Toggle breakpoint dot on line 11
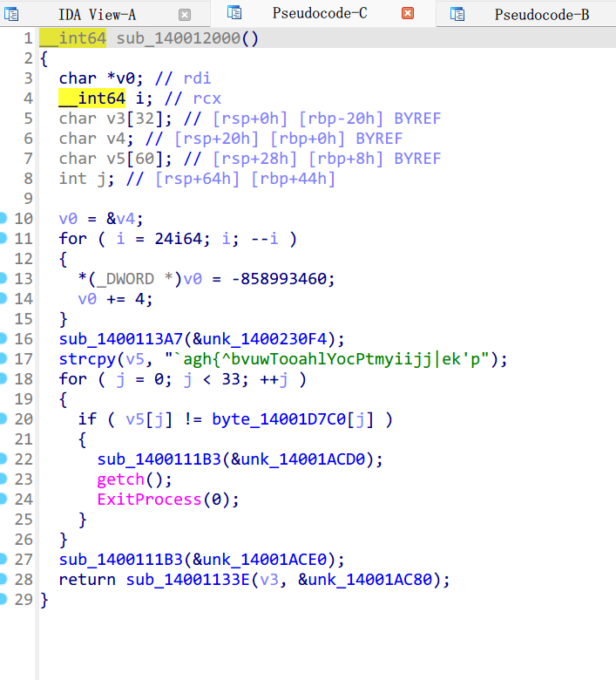Viewport: 616px width, 680px height. coord(3,238)
